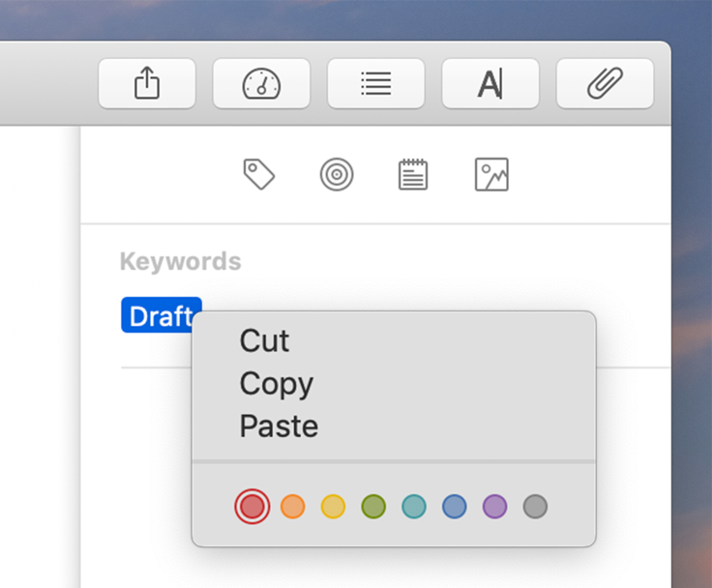Select the keywords tag icon
The width and height of the screenshot is (712, 588).
[x=259, y=174]
